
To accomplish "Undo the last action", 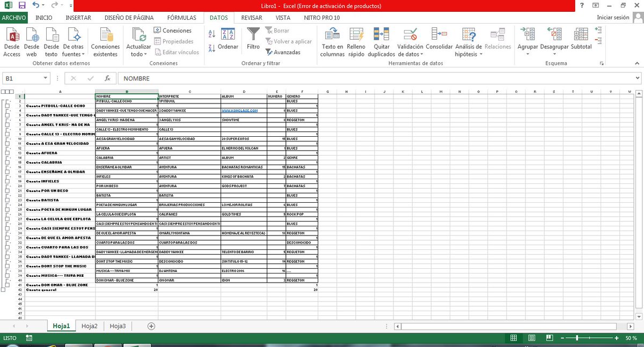I will (36, 5).
